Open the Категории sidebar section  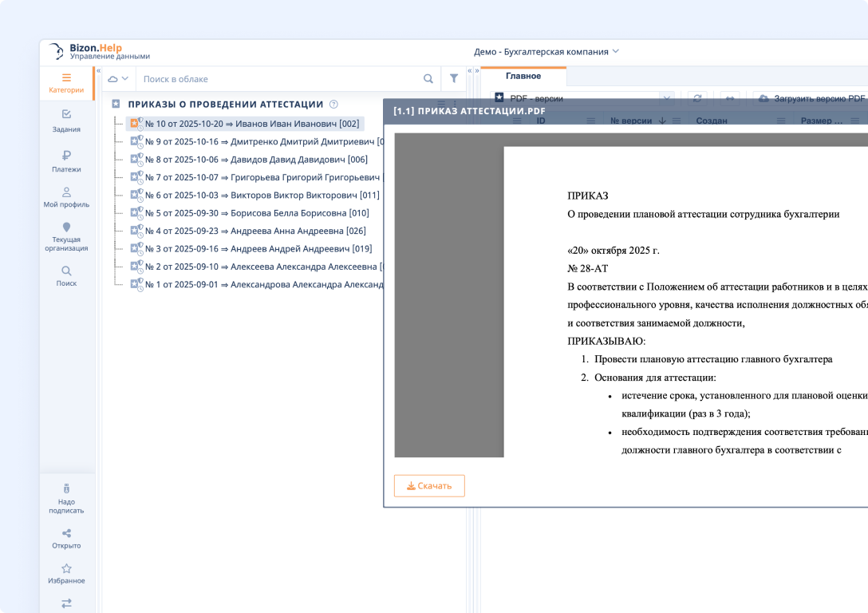66,83
